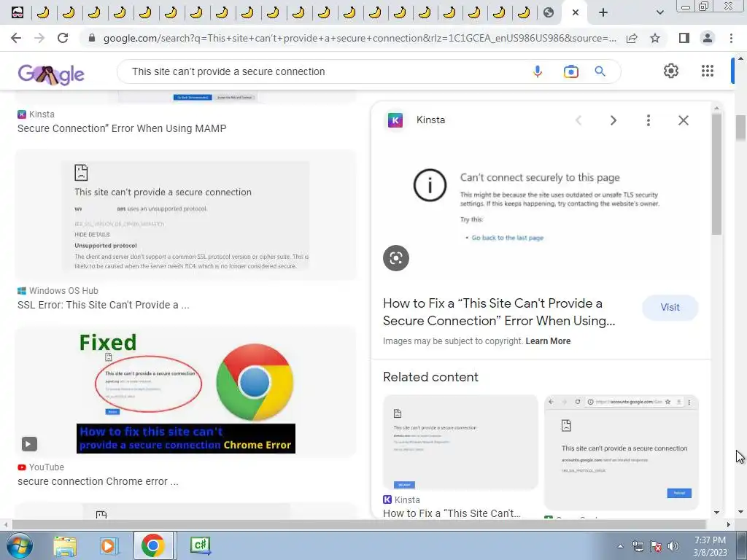This screenshot has width=747, height=560.
Task: Click the page scroll-down arrow
Action: [x=741, y=512]
